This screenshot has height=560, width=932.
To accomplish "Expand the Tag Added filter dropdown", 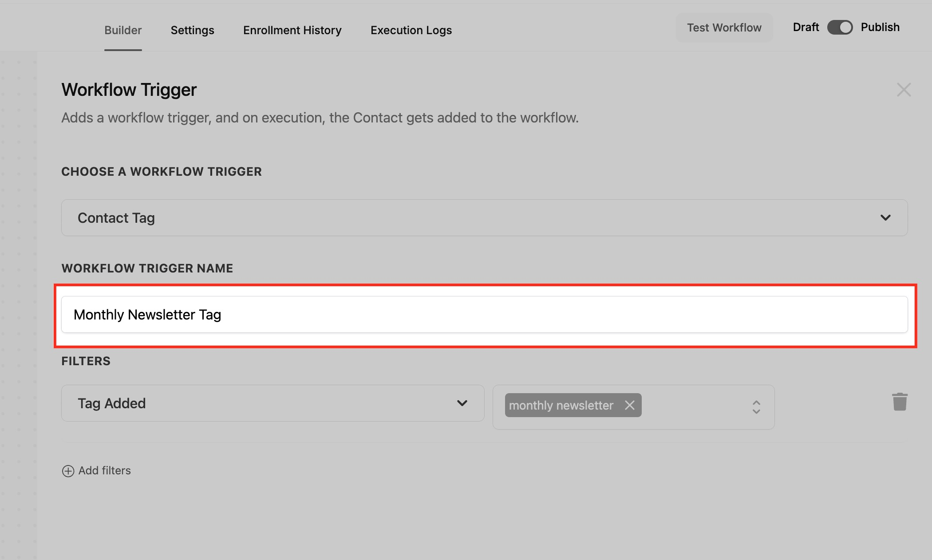I will pyautogui.click(x=272, y=403).
